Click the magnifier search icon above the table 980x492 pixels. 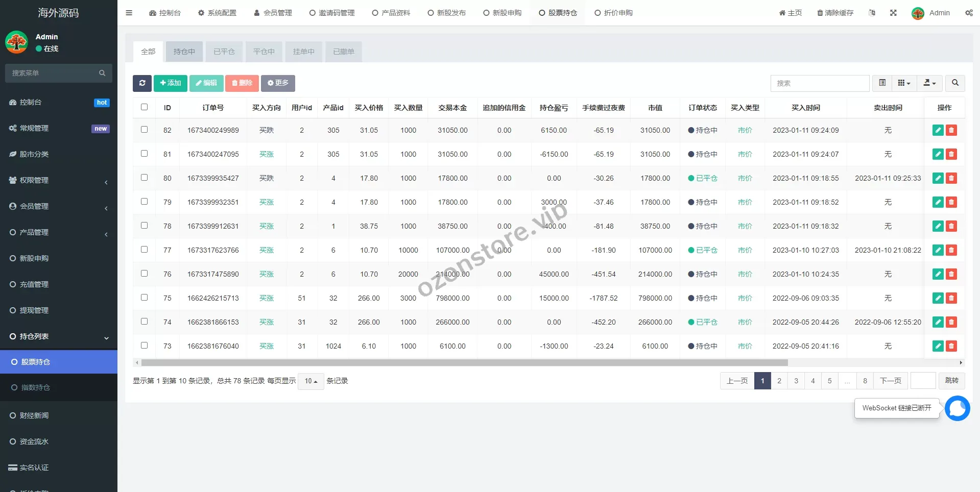pyautogui.click(x=954, y=83)
